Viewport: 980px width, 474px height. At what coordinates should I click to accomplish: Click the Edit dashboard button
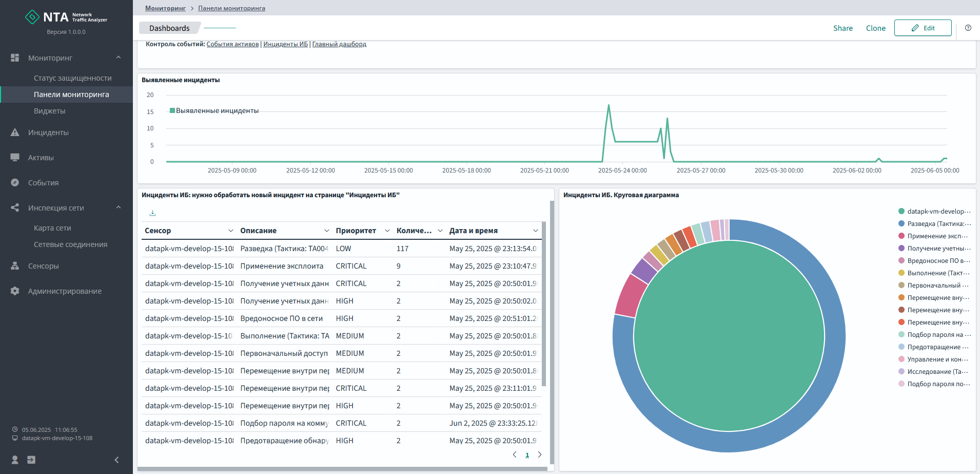coord(923,28)
